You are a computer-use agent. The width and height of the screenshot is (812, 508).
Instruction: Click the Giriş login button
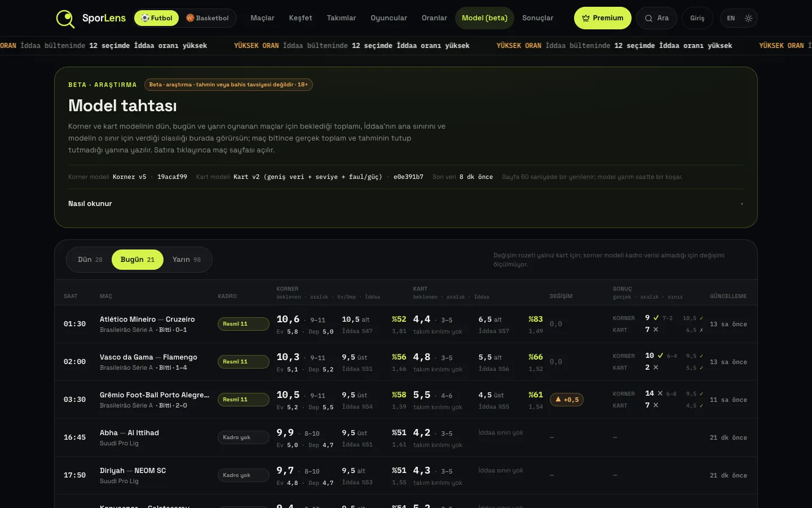697,18
